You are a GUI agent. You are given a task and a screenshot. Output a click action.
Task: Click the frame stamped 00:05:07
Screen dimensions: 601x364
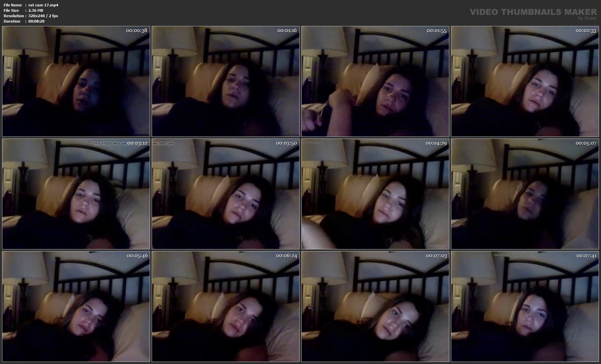(x=525, y=194)
